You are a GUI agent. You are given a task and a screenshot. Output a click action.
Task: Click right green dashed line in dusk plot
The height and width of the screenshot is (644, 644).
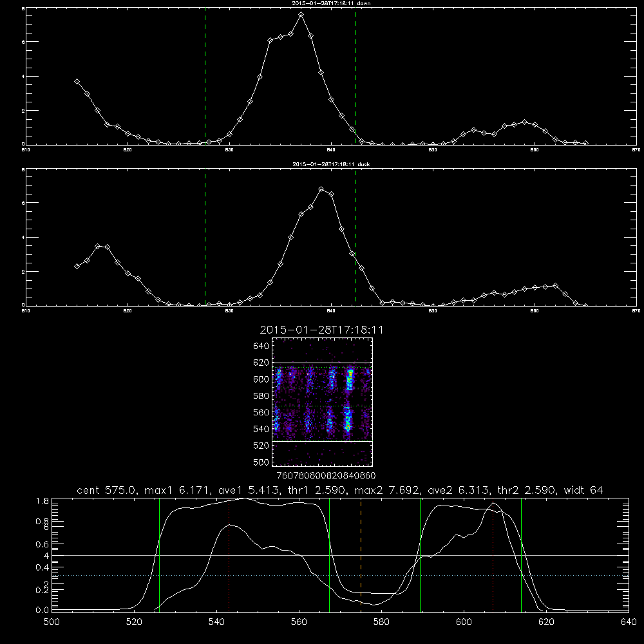click(x=355, y=237)
